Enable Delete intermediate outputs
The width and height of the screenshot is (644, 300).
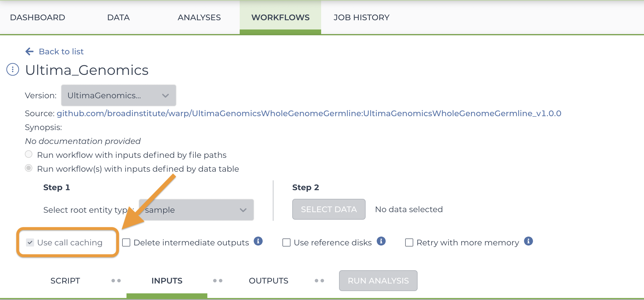(126, 242)
